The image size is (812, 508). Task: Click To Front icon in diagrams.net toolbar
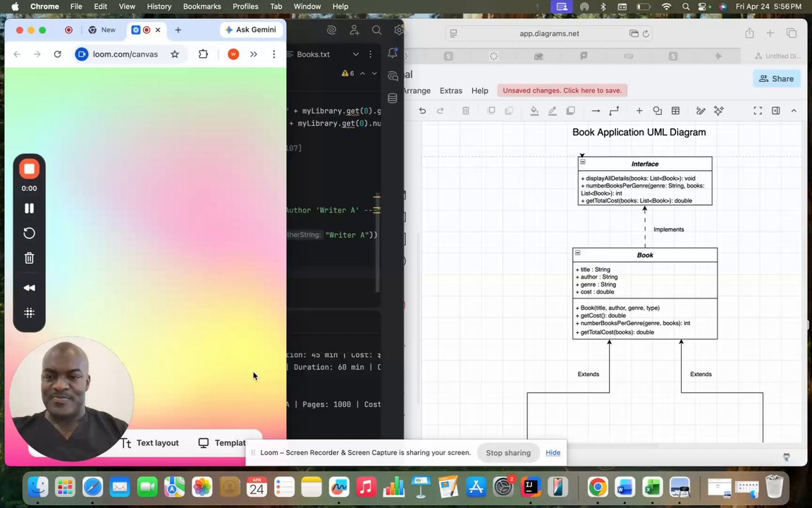[491, 110]
